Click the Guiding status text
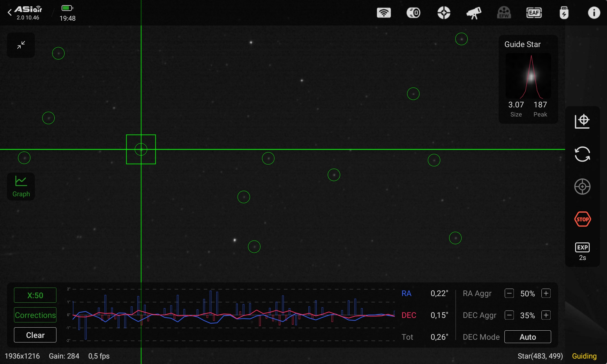 tap(584, 356)
